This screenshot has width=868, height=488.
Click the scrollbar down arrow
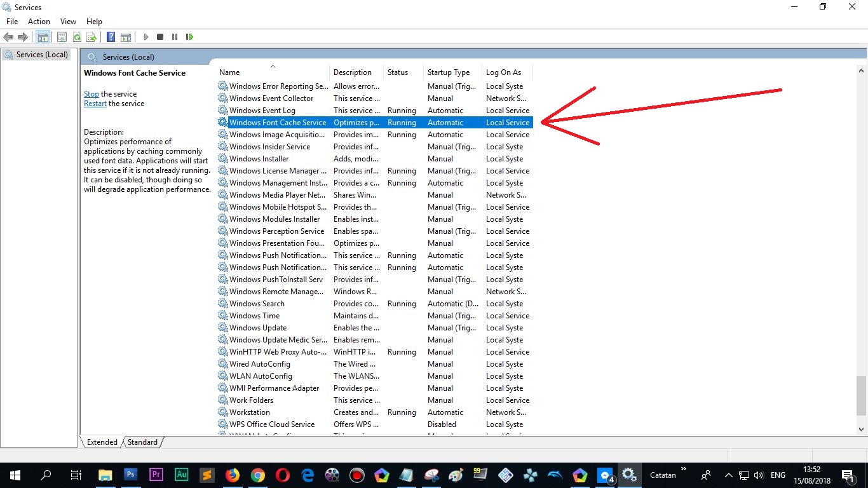pos(862,430)
